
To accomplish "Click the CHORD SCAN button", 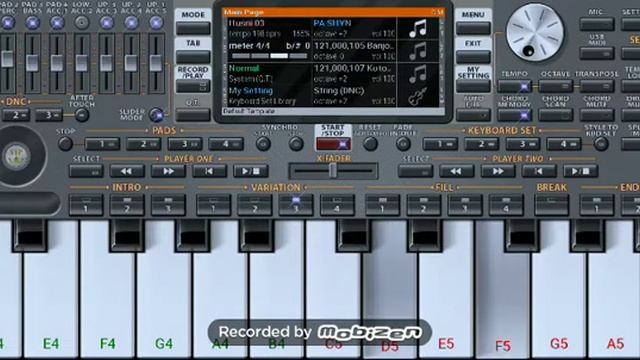I will click(556, 116).
